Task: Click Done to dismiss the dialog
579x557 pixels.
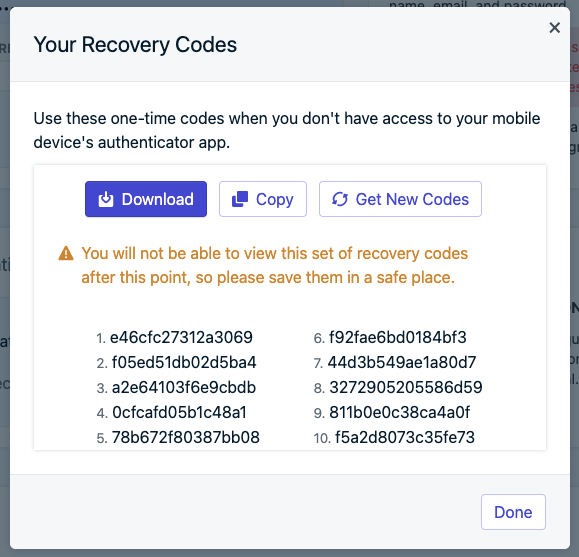Action: coord(513,512)
